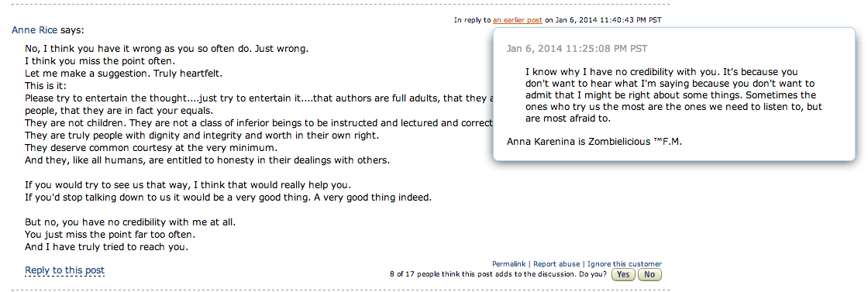
Task: Click the 'Anna Karenina is Zombielicious' signature
Action: (594, 142)
